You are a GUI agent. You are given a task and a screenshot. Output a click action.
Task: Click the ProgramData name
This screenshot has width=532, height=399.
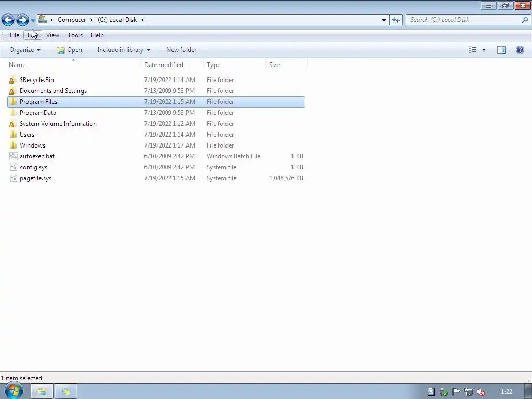coord(37,113)
